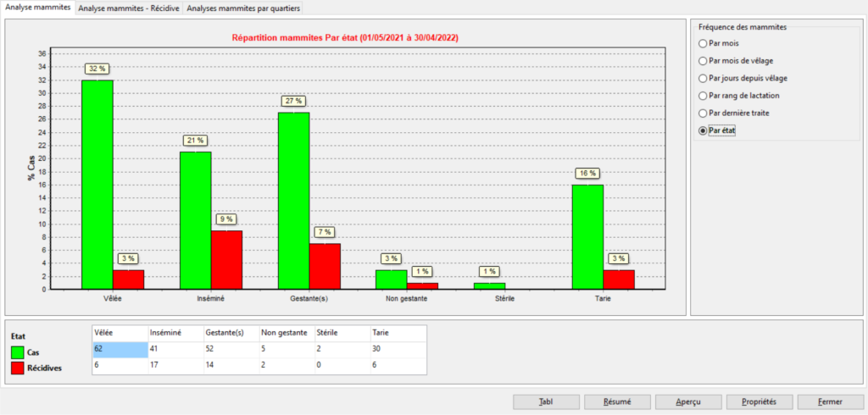Click the green Vêlée bar at 32 %

(x=97, y=185)
